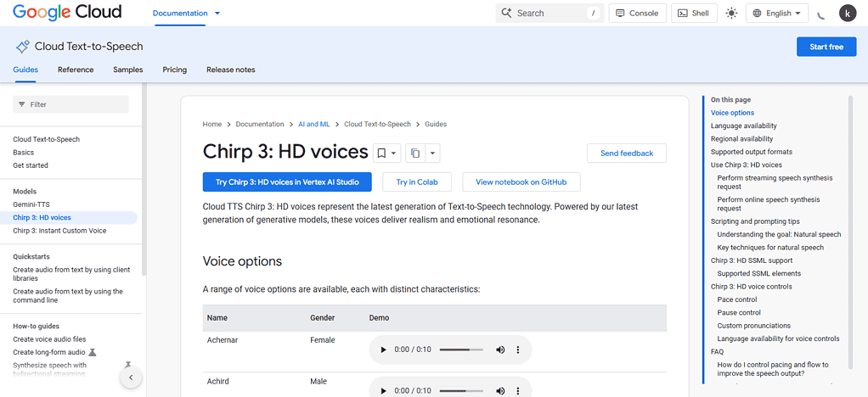Viewport: 868px width, 397px height.
Task: Switch to the Reference tab
Action: 76,70
